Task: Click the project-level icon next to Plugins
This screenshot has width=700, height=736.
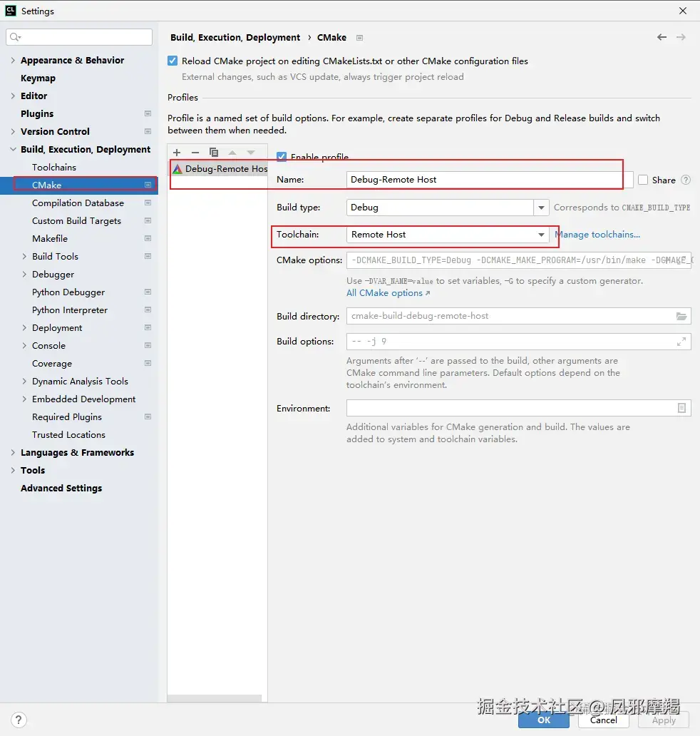Action: 148,113
